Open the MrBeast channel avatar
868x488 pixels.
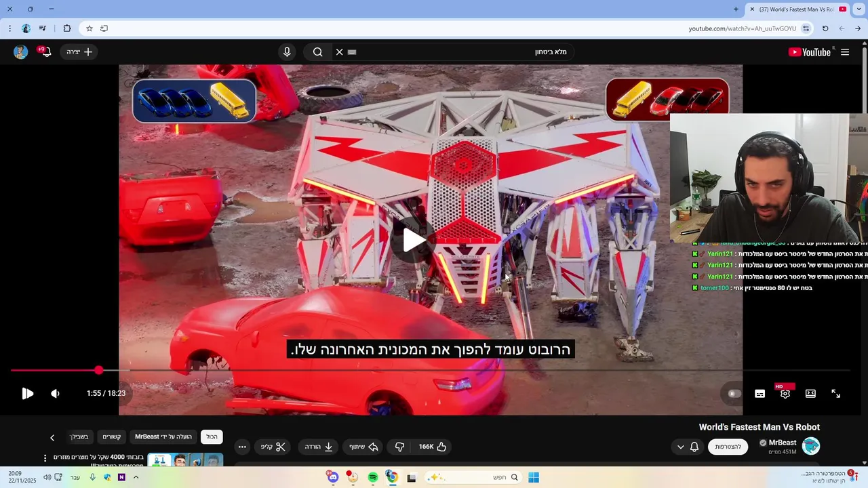click(811, 446)
